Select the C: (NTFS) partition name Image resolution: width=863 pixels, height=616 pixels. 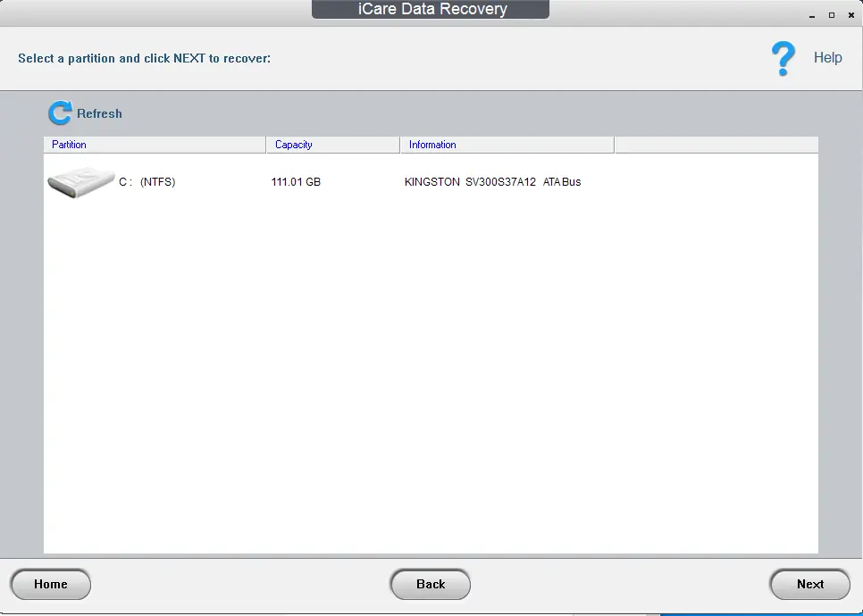(147, 182)
